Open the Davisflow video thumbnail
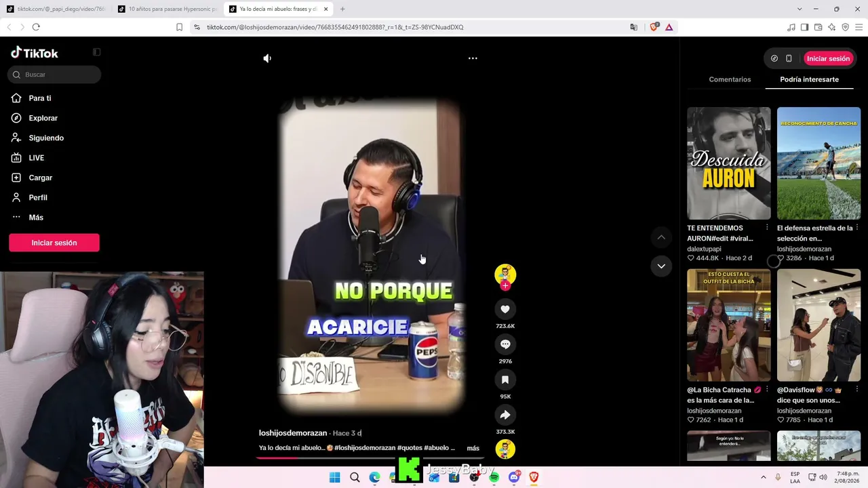The image size is (868, 488). 818,325
